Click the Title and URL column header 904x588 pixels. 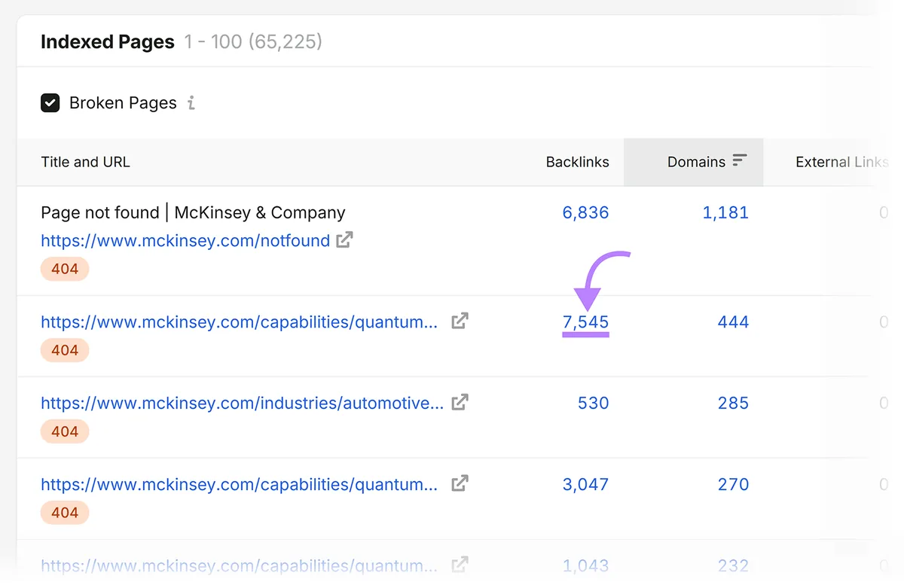(x=85, y=162)
